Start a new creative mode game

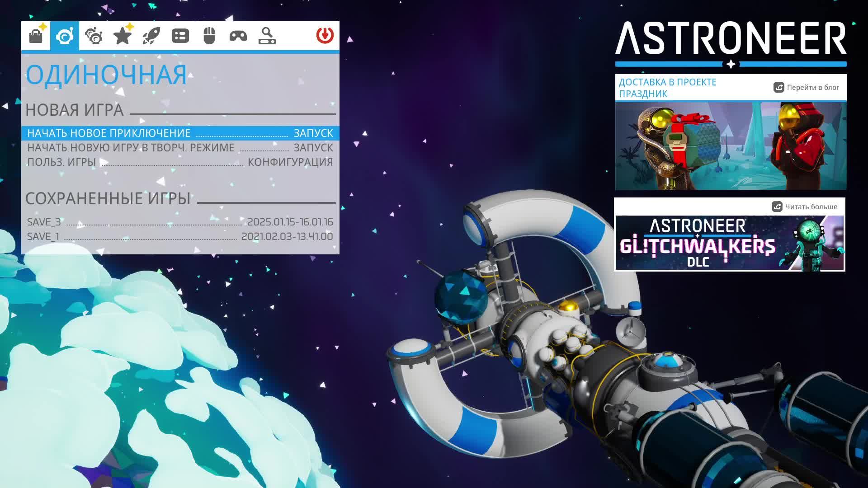click(x=313, y=147)
